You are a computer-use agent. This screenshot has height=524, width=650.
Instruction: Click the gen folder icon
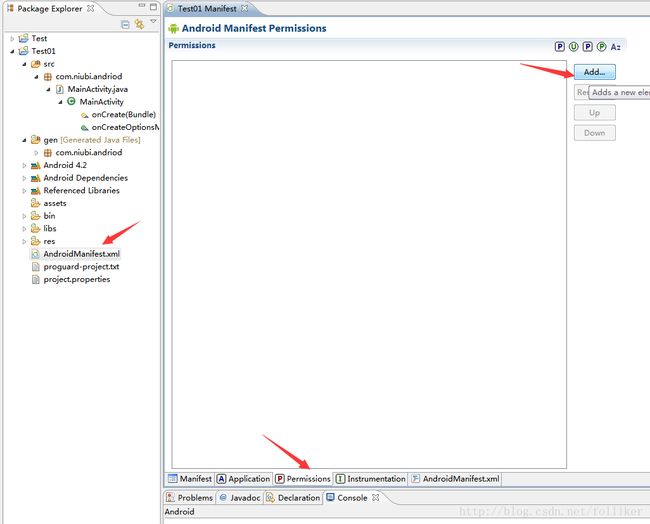[x=36, y=140]
